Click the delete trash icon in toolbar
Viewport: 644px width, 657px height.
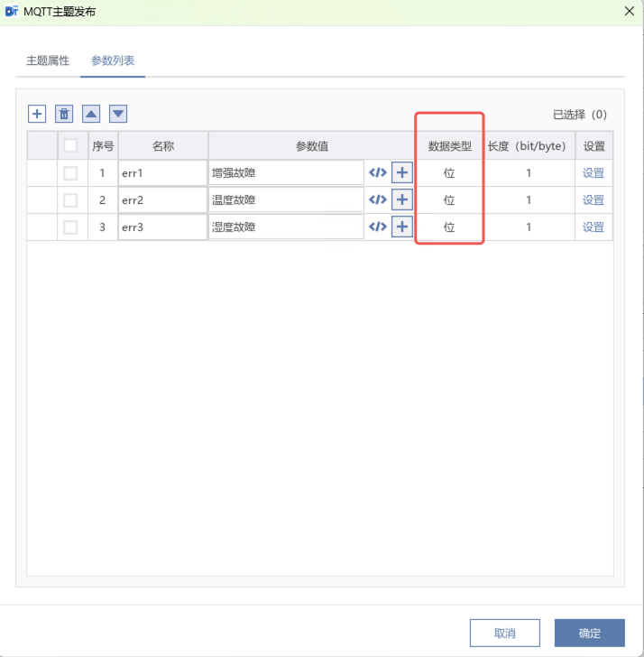point(64,114)
